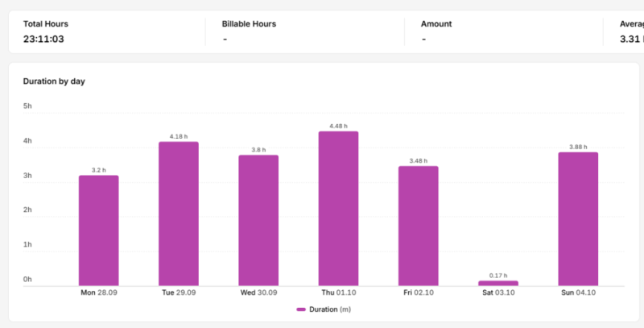Click the Amount label

(x=436, y=24)
